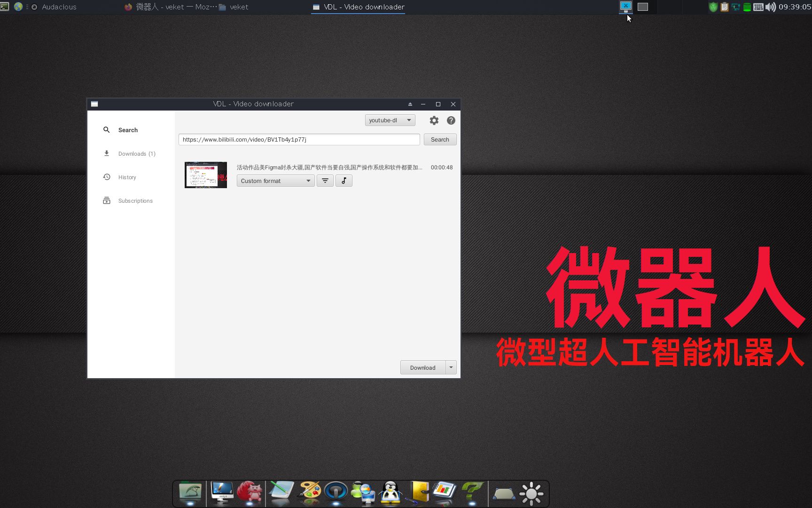The height and width of the screenshot is (508, 812).
Task: Open the user with globe network dock icon
Action: [x=363, y=493]
